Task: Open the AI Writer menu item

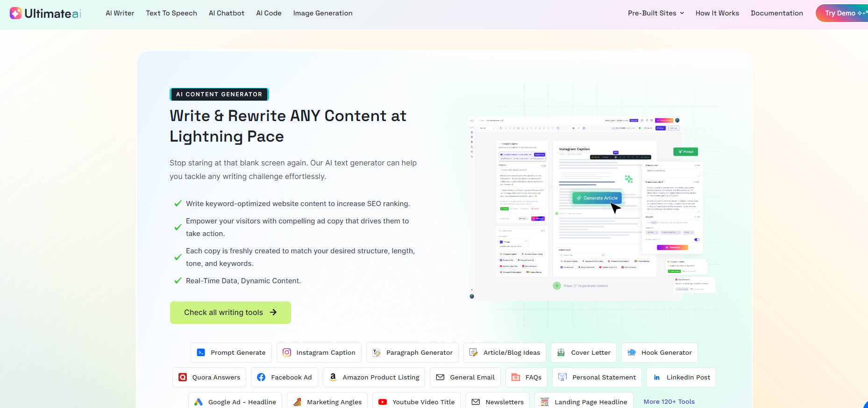Action: 120,13
